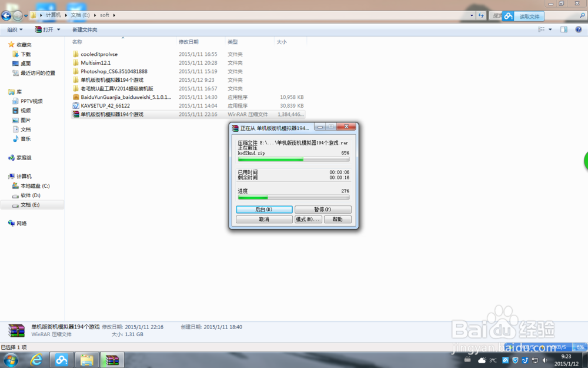Click 计算机 in the navigation pane
588x368 pixels.
coord(24,177)
